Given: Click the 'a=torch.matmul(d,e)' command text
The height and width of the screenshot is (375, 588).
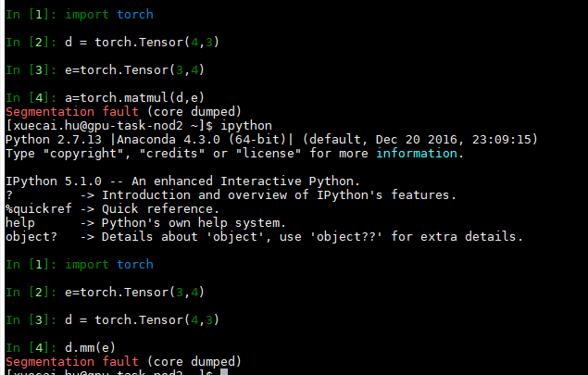Looking at the screenshot, I should click(x=134, y=98).
